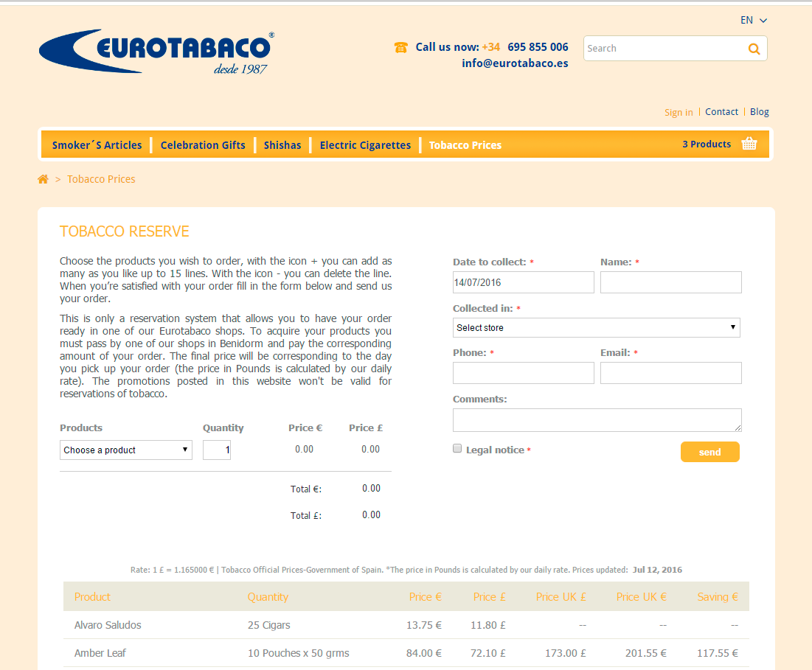Click the home breadcrumb icon
Viewport: 812px width, 670px height.
pos(43,179)
